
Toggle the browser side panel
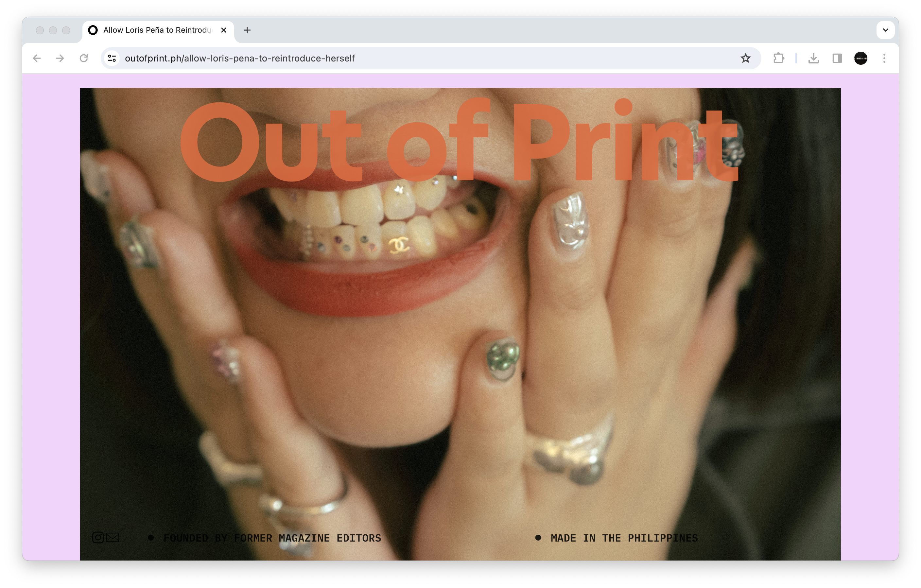[x=837, y=58]
